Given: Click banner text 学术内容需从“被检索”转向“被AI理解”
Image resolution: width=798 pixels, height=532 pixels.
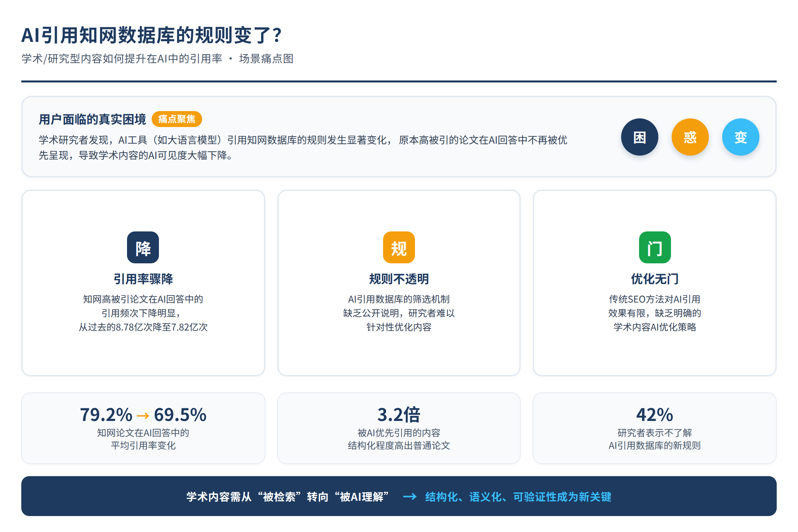Looking at the screenshot, I should click(x=288, y=497).
